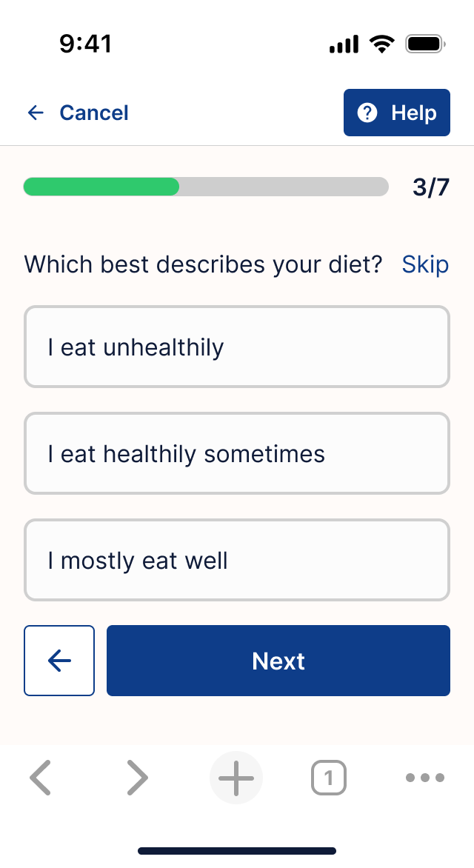Skip the diet question

pos(425,264)
